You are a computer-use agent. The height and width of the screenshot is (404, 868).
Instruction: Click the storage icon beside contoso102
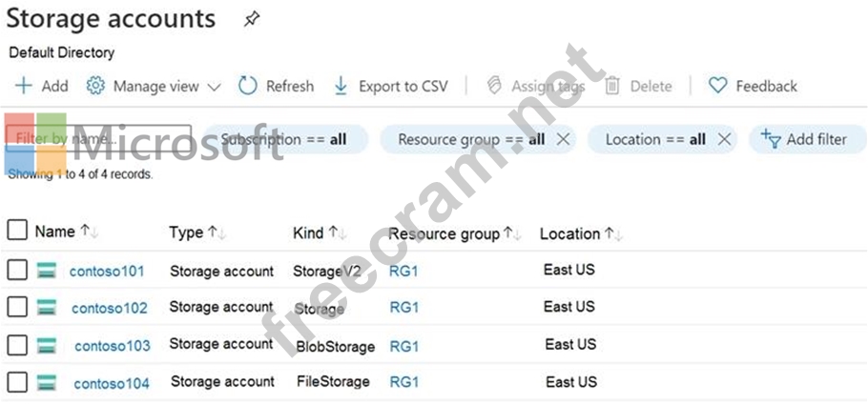pos(47,307)
